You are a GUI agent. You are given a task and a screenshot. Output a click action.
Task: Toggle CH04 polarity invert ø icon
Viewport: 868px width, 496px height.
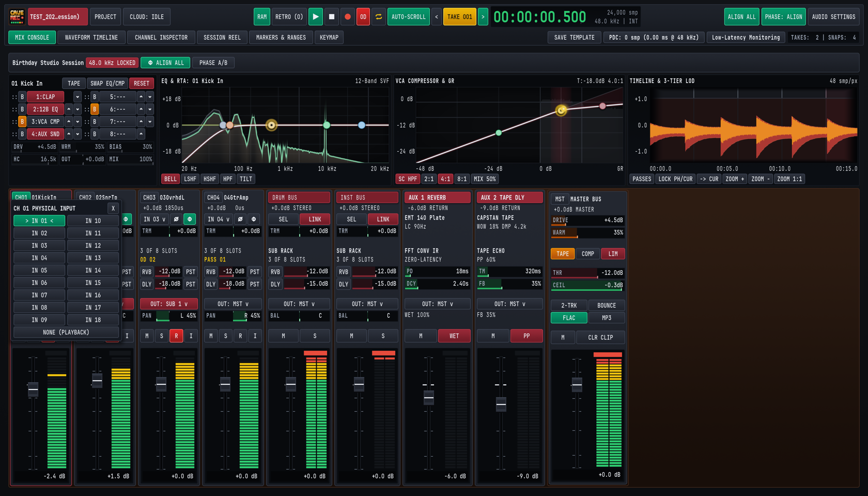click(240, 219)
